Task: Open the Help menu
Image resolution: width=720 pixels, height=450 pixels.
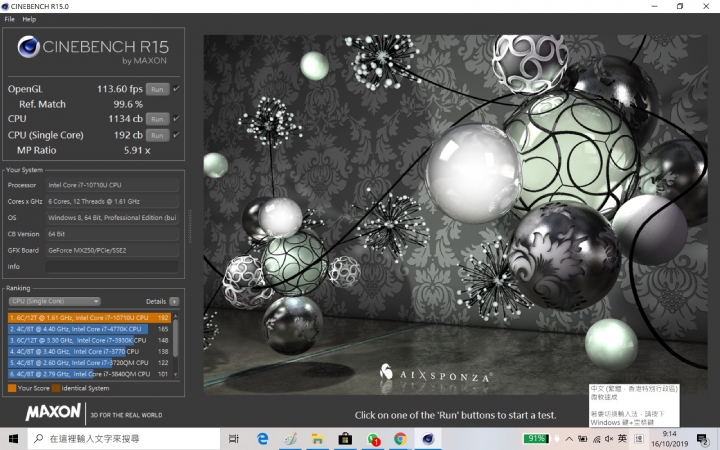Action: [29, 19]
